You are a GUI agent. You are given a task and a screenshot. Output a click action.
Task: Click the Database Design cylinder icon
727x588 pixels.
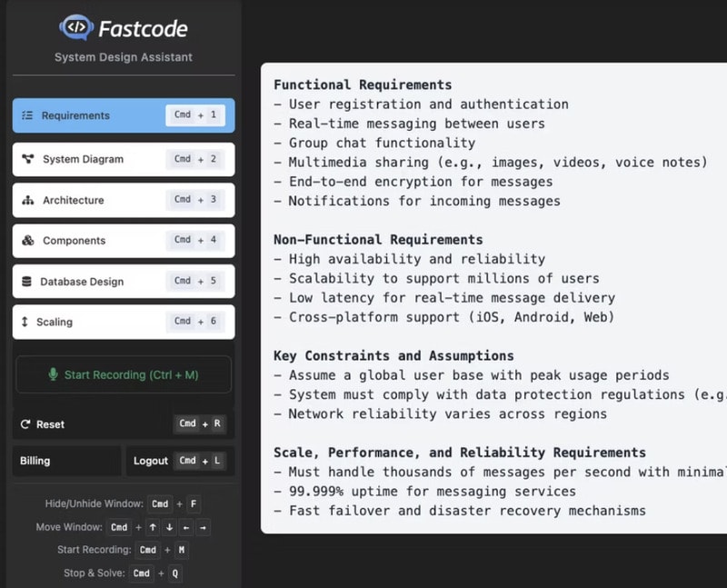[25, 282]
